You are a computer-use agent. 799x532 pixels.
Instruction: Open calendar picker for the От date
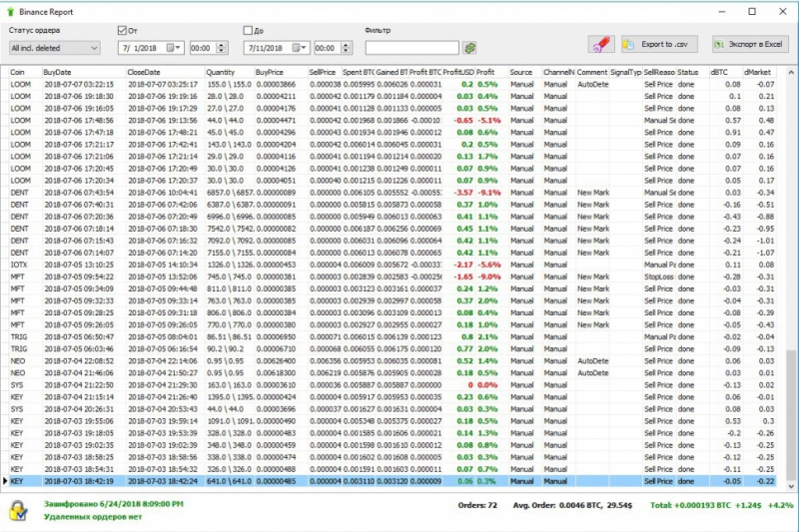point(173,47)
